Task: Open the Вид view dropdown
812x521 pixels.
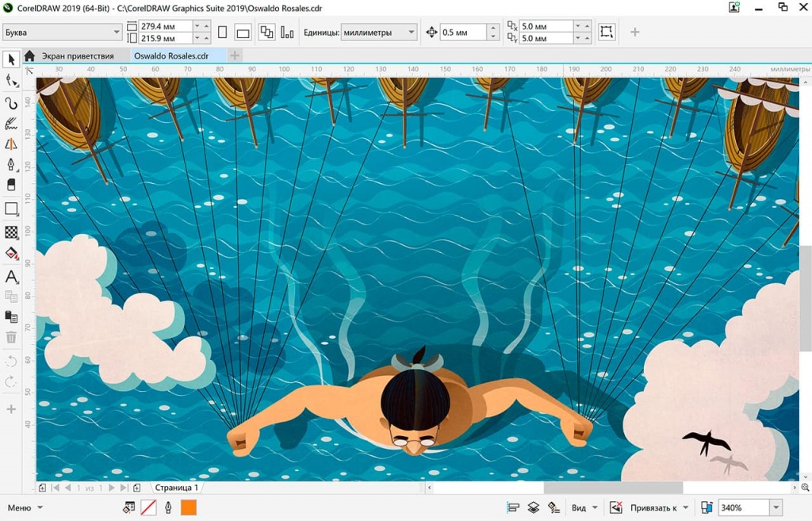Action: pos(584,508)
